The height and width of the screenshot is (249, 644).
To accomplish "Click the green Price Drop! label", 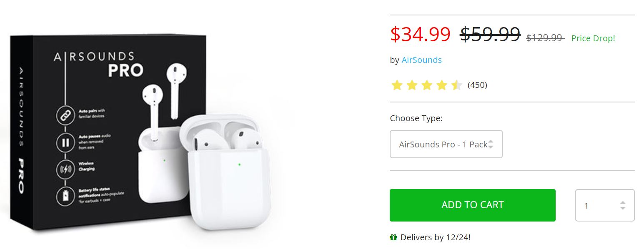I will (593, 38).
